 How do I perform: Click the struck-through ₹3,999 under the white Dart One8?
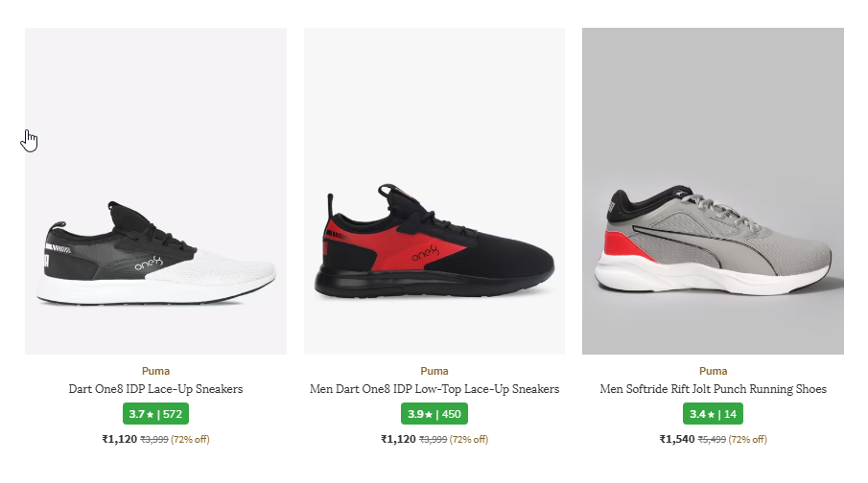tap(154, 440)
